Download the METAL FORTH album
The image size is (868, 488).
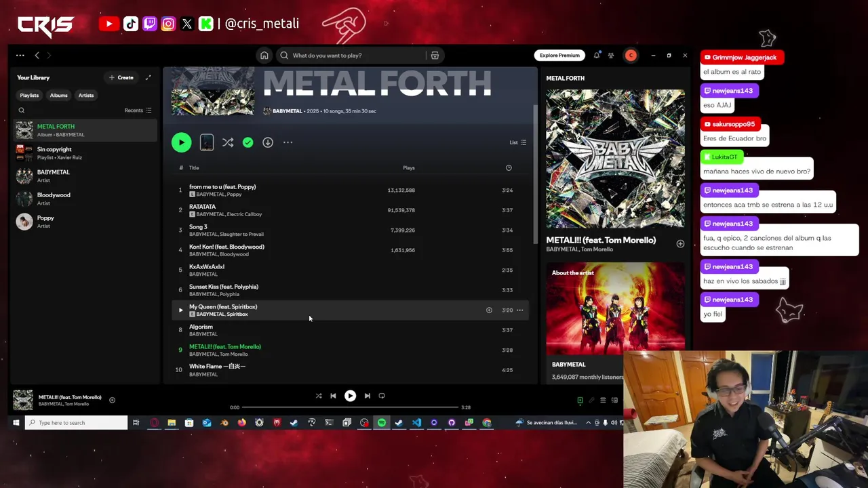tap(268, 142)
